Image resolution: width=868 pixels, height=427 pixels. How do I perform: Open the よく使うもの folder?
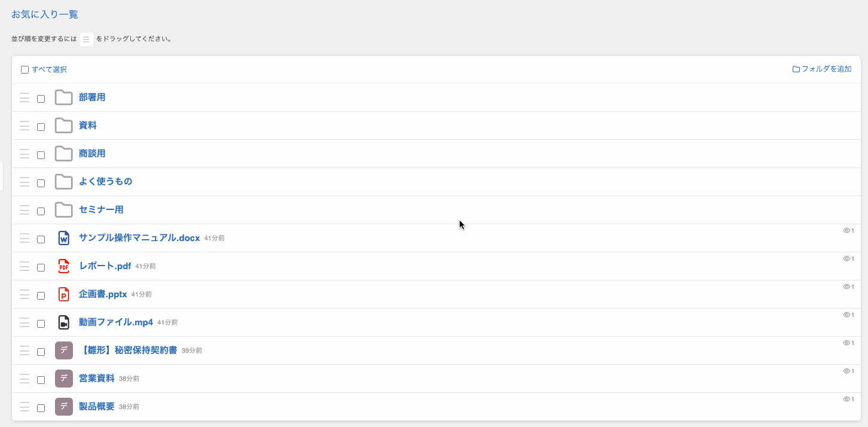tap(105, 181)
